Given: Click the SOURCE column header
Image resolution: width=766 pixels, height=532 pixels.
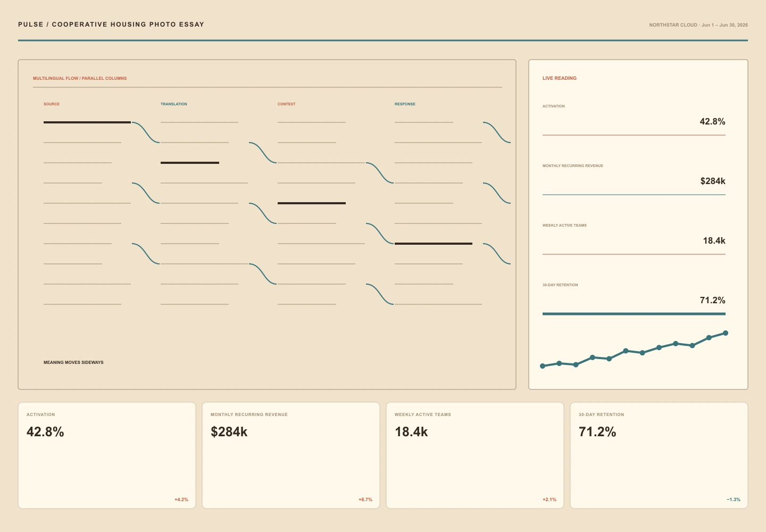Looking at the screenshot, I should tap(52, 104).
